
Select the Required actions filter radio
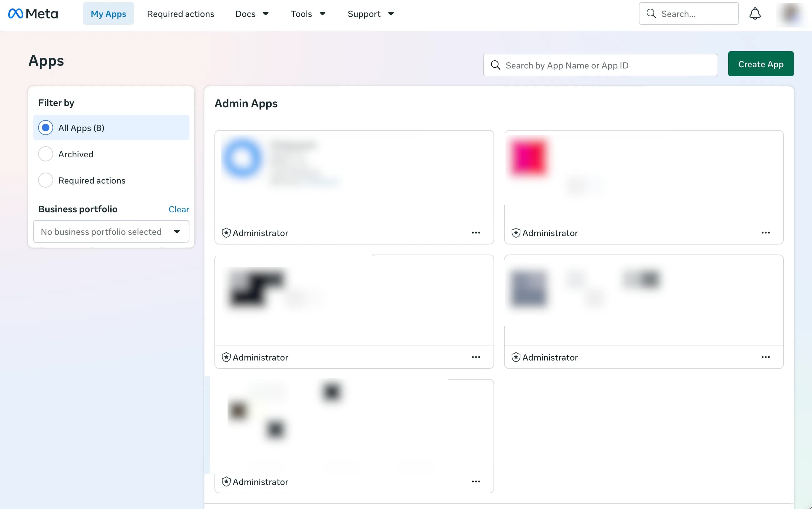(45, 180)
